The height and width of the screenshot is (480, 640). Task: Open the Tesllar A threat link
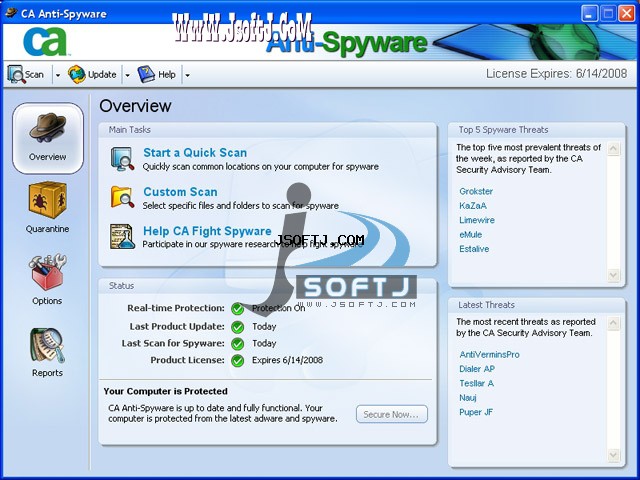tap(476, 383)
